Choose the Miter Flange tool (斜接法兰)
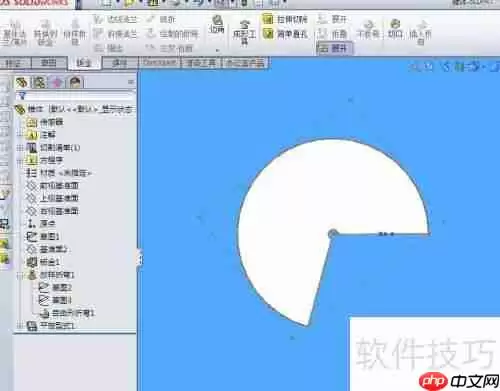 coord(115,34)
